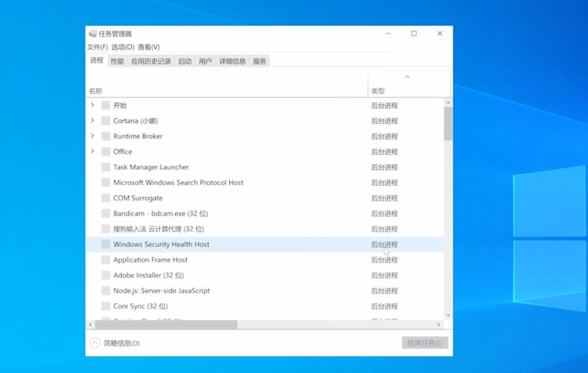The height and width of the screenshot is (373, 588).
Task: Close the Task Manager window
Action: (x=440, y=34)
